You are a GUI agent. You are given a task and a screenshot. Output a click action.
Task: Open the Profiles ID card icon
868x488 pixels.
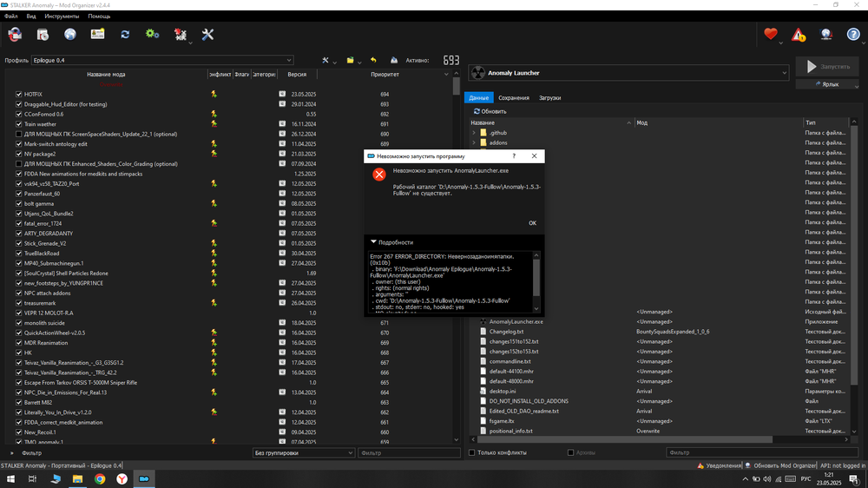(97, 35)
